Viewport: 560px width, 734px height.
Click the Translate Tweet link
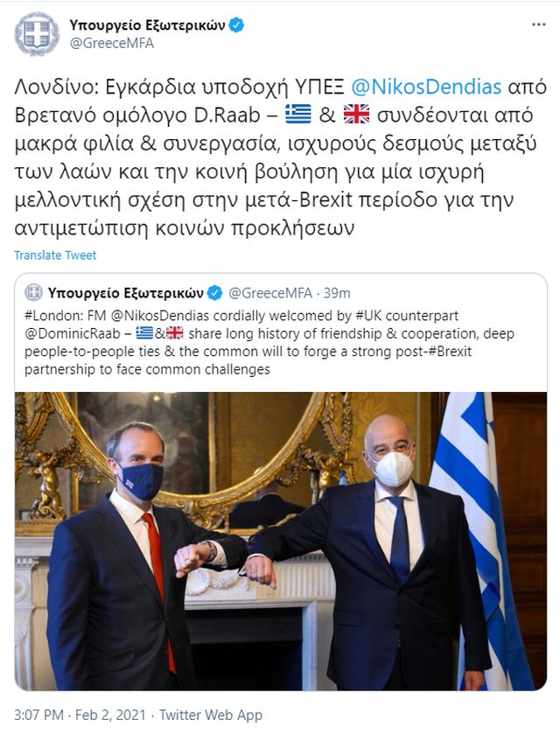pos(55,255)
